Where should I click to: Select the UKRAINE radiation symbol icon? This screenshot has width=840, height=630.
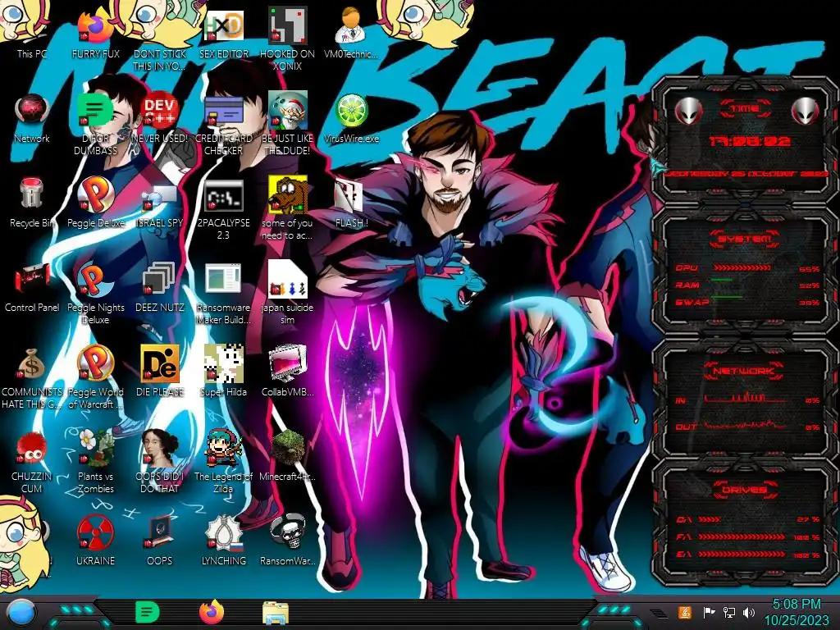(95, 541)
